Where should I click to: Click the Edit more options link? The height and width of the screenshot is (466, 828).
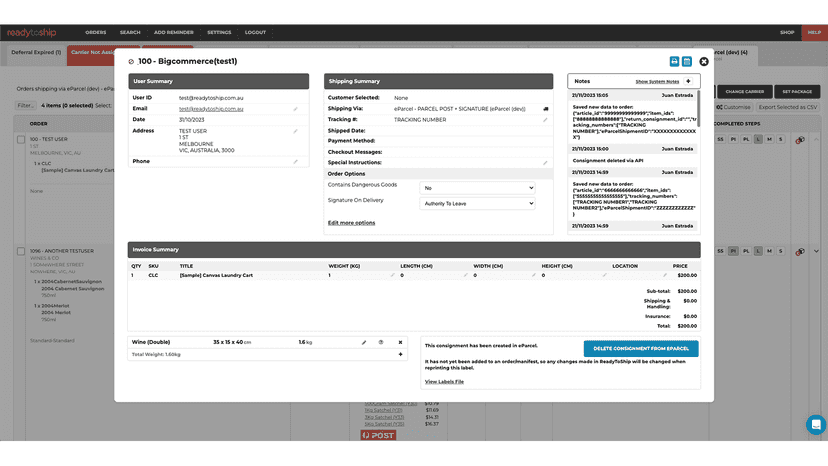pos(351,223)
